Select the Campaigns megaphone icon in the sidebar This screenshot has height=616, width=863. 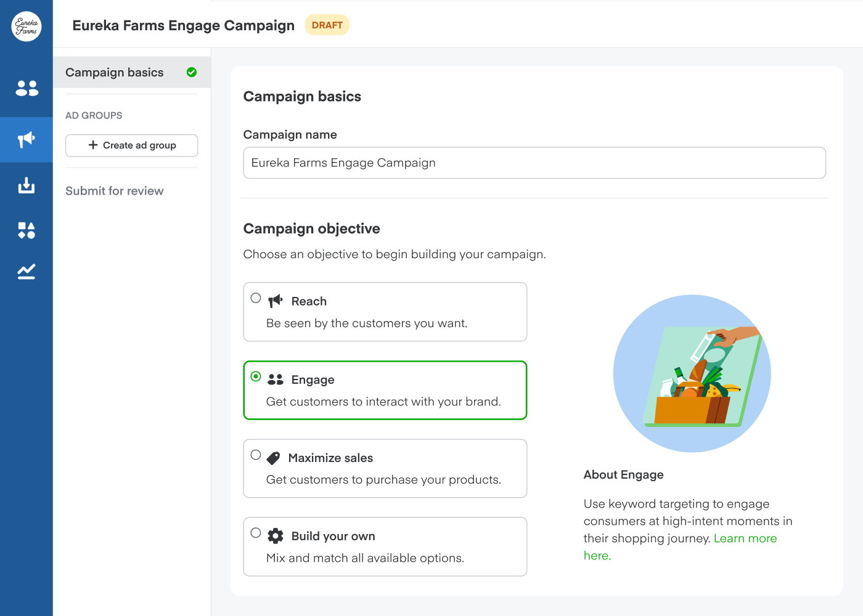(x=26, y=139)
